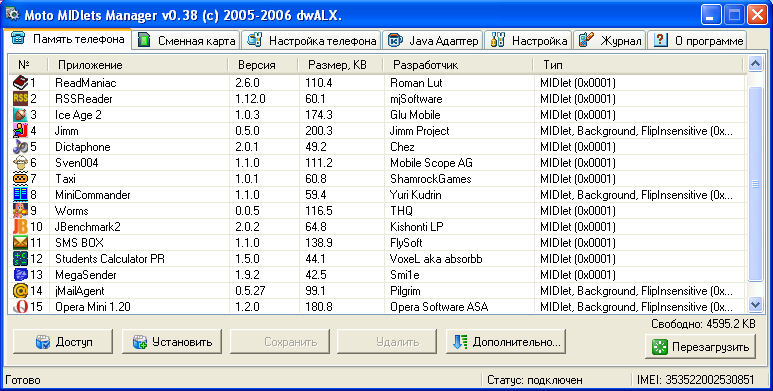Image resolution: width=773 pixels, height=391 pixels.
Task: Sort by the Размер, KB column header
Action: click(341, 65)
